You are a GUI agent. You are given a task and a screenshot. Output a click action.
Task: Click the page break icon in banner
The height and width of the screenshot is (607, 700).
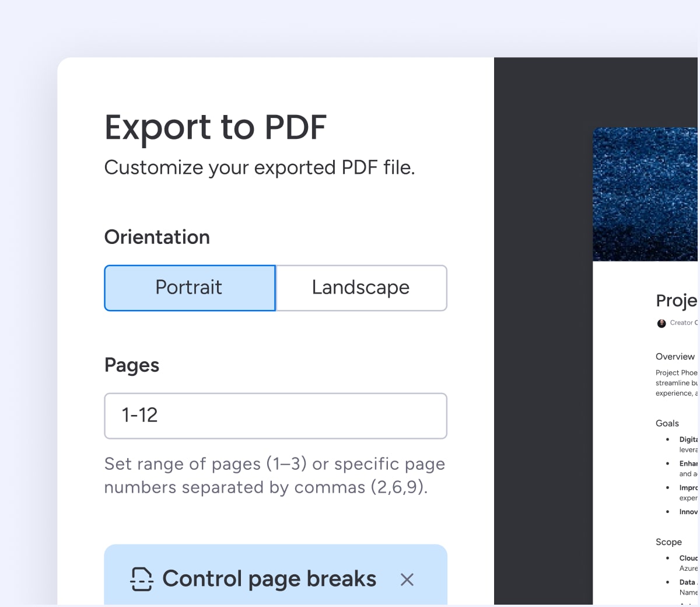[x=141, y=579]
